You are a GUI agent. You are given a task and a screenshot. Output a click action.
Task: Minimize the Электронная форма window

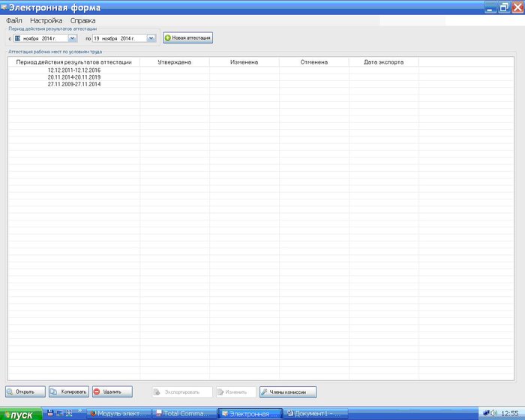[490, 7]
